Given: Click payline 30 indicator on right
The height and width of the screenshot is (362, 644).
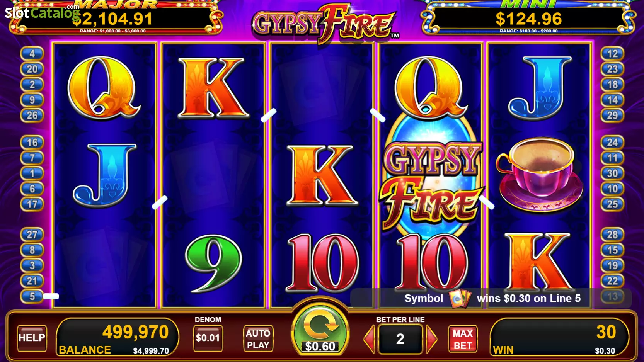Looking at the screenshot, I should click(x=612, y=173).
